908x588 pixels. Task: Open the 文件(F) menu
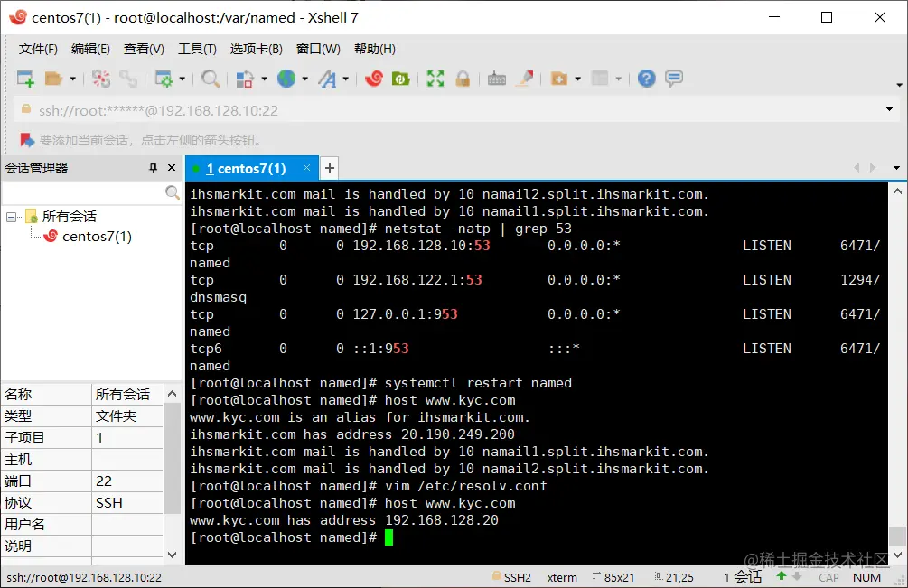[38, 49]
